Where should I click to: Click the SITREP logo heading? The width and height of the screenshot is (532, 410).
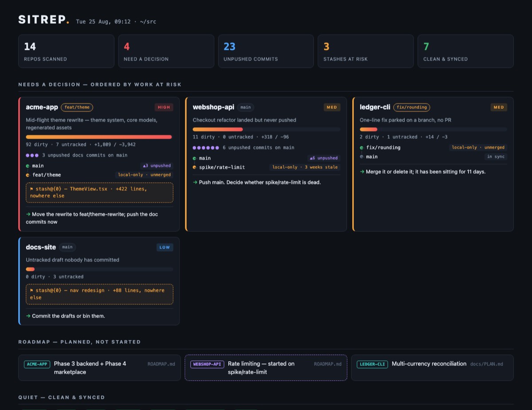(43, 20)
